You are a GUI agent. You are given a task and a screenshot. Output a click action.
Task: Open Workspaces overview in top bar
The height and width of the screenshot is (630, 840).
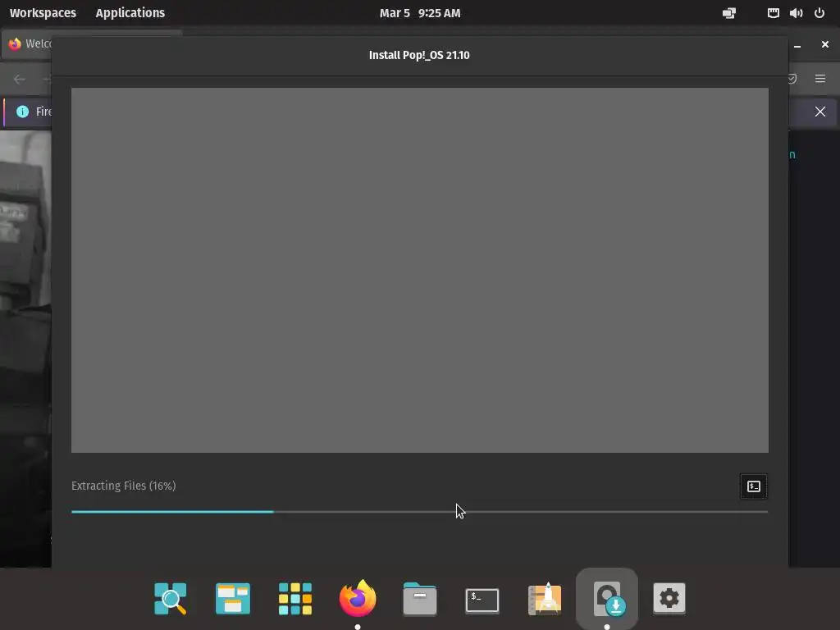(43, 13)
